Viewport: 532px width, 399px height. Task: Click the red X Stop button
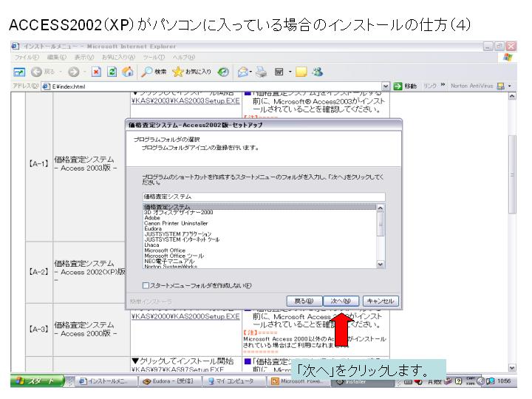(x=96, y=72)
